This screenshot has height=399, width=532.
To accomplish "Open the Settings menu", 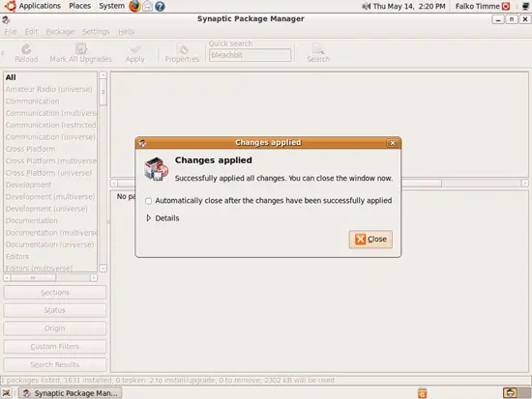I will click(x=96, y=32).
